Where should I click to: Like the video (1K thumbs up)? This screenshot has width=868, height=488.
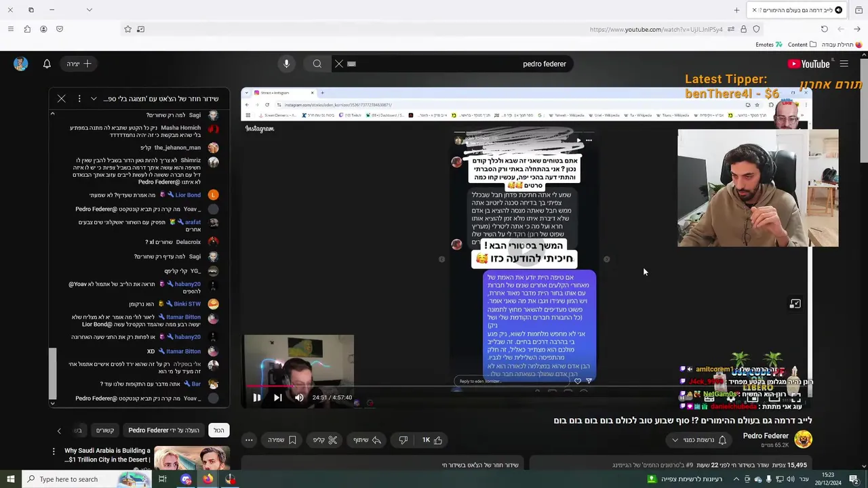(x=432, y=440)
